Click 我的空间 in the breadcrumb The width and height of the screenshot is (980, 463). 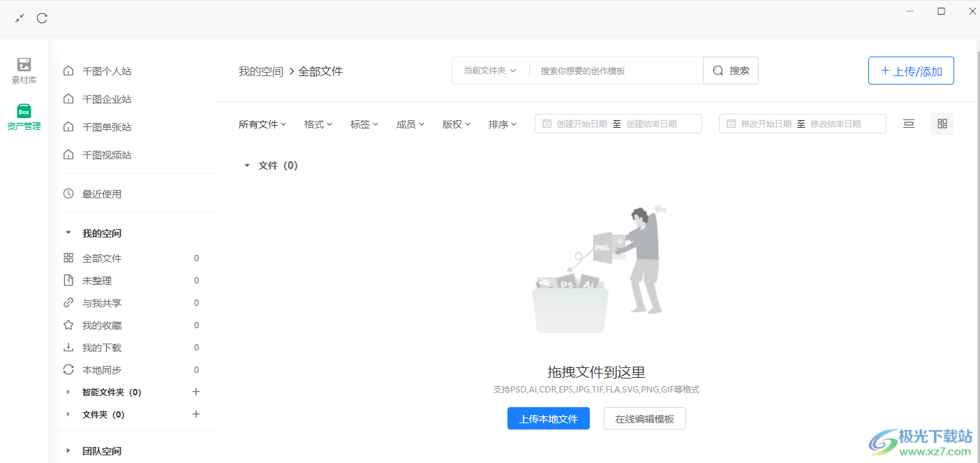point(261,71)
